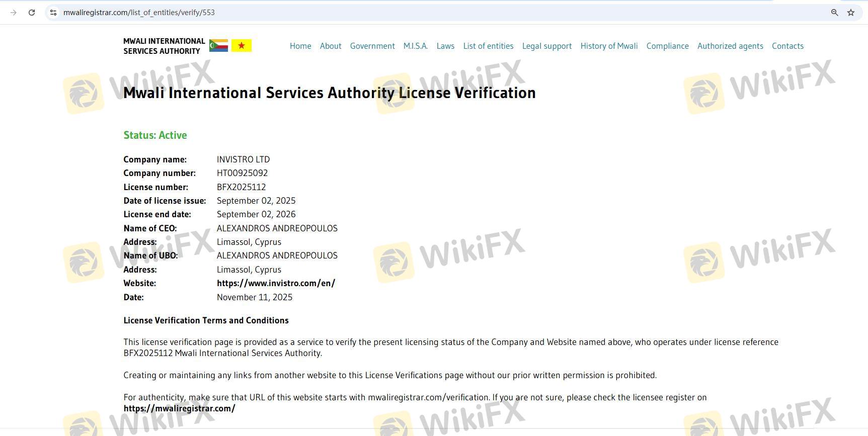
Task: Open Legal support page
Action: pyautogui.click(x=547, y=46)
